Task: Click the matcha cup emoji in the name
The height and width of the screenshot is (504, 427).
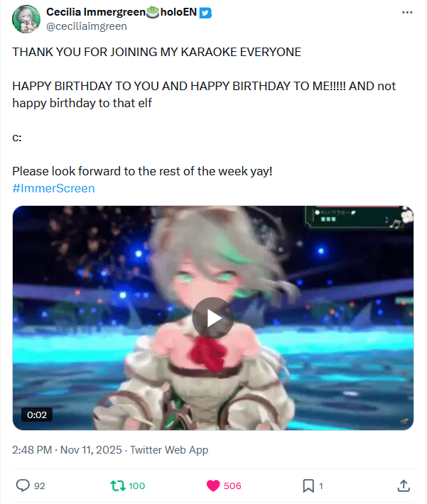Action: [x=153, y=12]
